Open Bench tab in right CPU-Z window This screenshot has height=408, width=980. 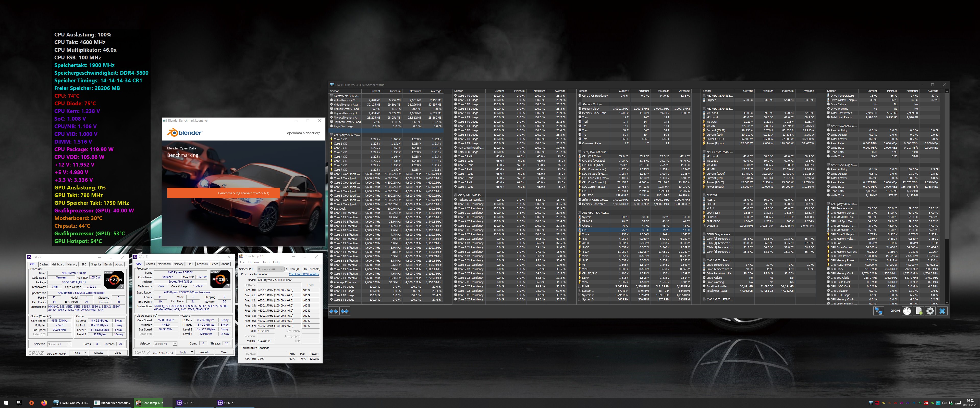(214, 264)
